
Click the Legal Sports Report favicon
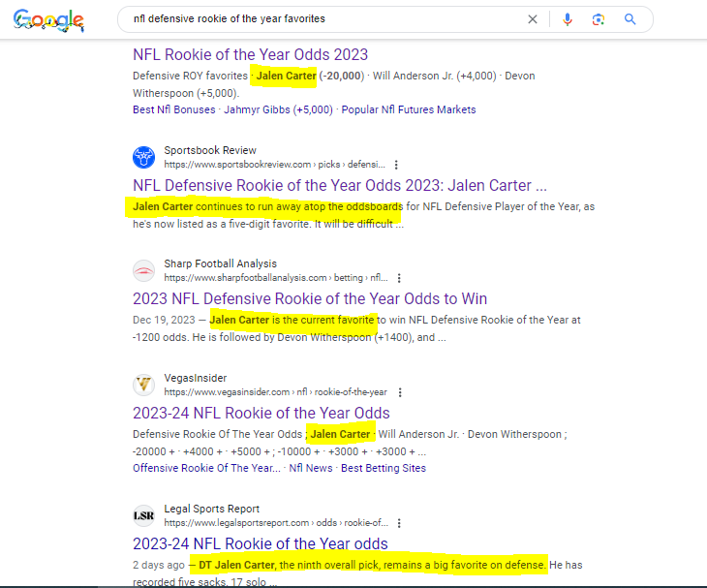click(x=143, y=515)
